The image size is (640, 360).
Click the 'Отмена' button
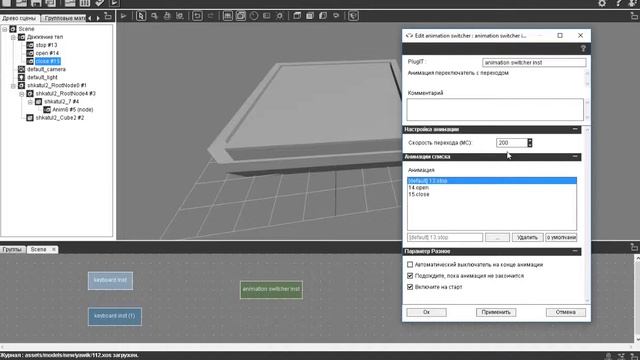tap(566, 312)
